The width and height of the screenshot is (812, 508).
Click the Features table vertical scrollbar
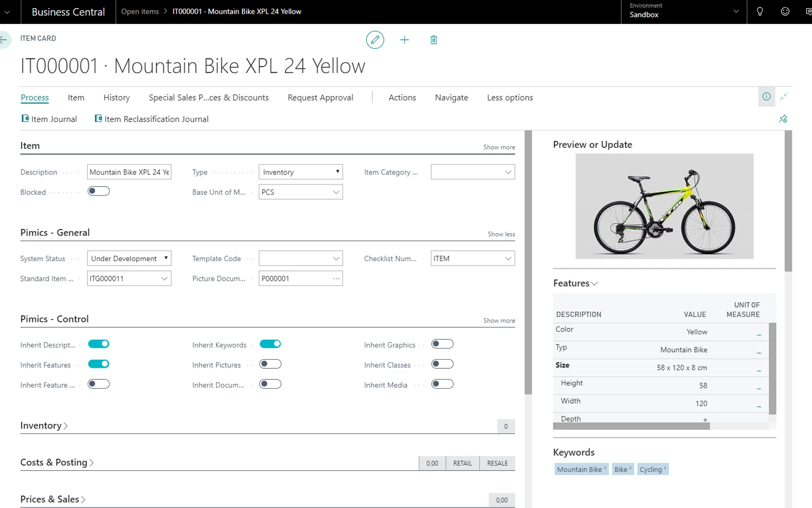tap(772, 369)
